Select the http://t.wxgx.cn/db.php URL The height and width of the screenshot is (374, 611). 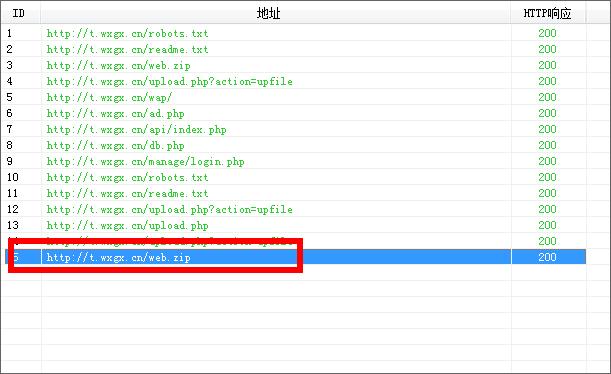(115, 145)
